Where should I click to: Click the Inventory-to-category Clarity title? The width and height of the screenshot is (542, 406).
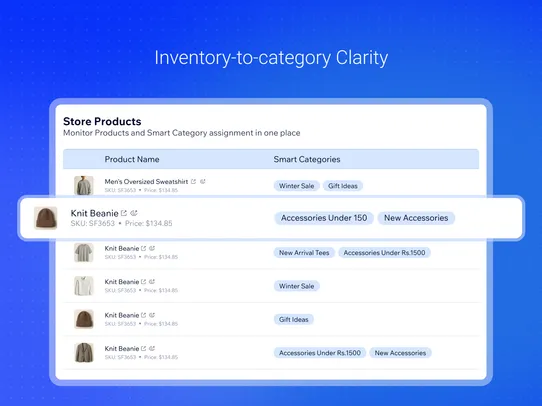pyautogui.click(x=271, y=58)
